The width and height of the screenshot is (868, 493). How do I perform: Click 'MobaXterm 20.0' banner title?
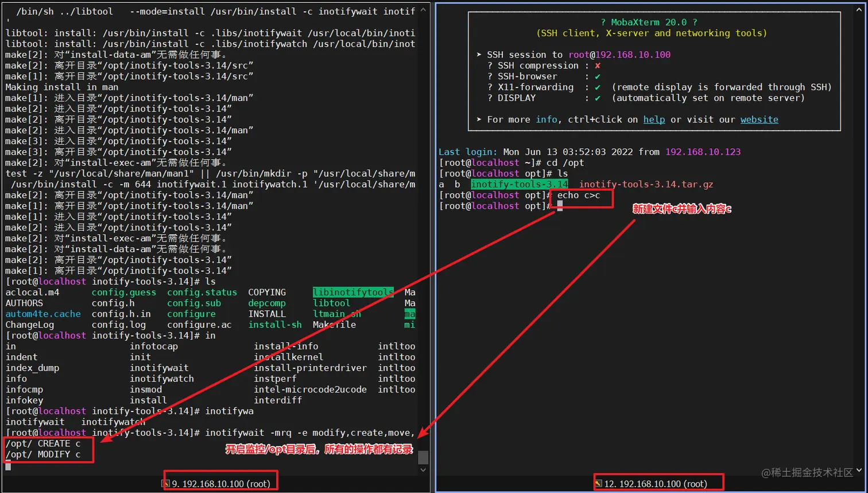coord(649,22)
